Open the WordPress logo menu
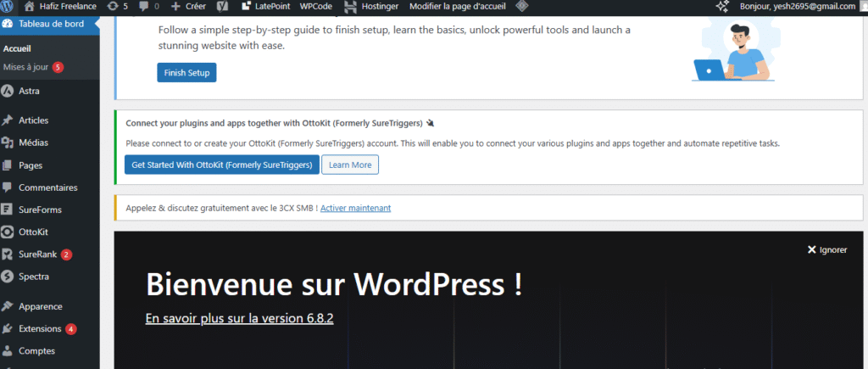The width and height of the screenshot is (868, 369). tap(7, 7)
